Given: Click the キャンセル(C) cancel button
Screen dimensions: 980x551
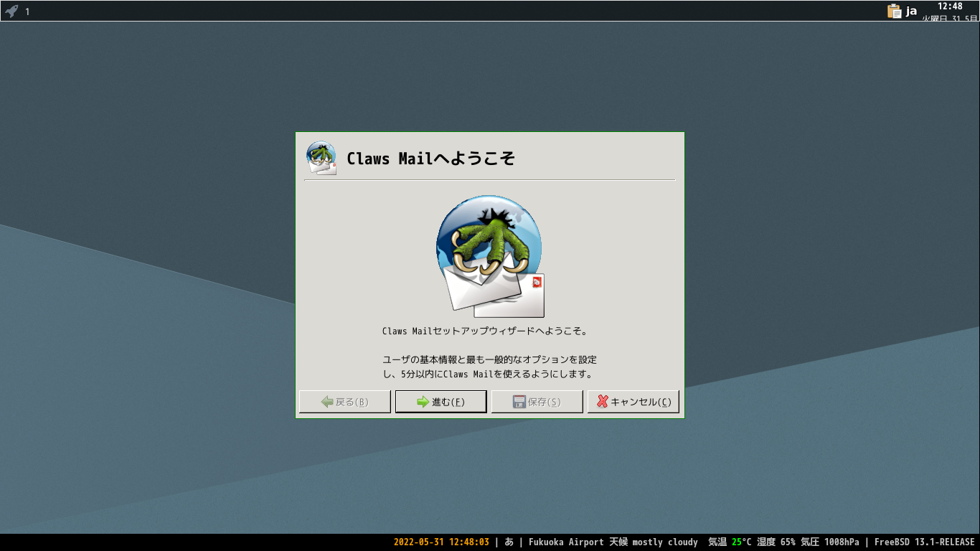Looking at the screenshot, I should click(x=633, y=402).
